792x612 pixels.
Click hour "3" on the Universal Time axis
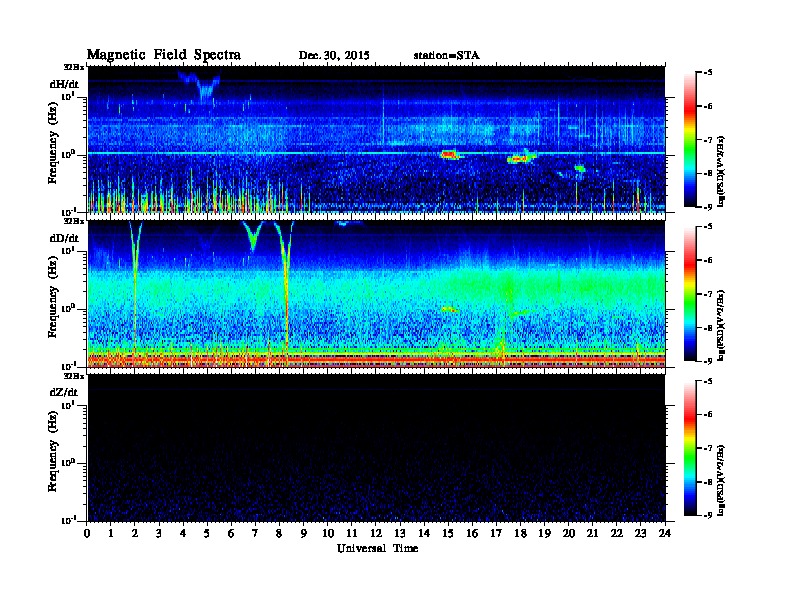point(159,533)
